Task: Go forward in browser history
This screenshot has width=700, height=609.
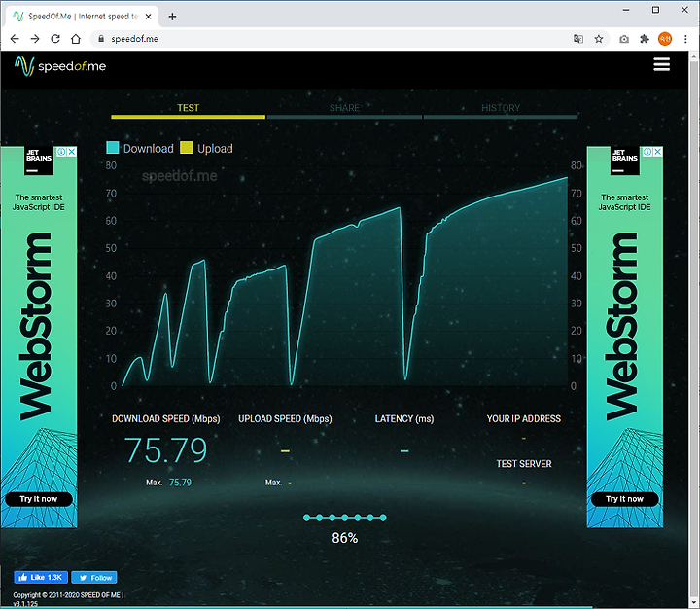Action: click(35, 39)
